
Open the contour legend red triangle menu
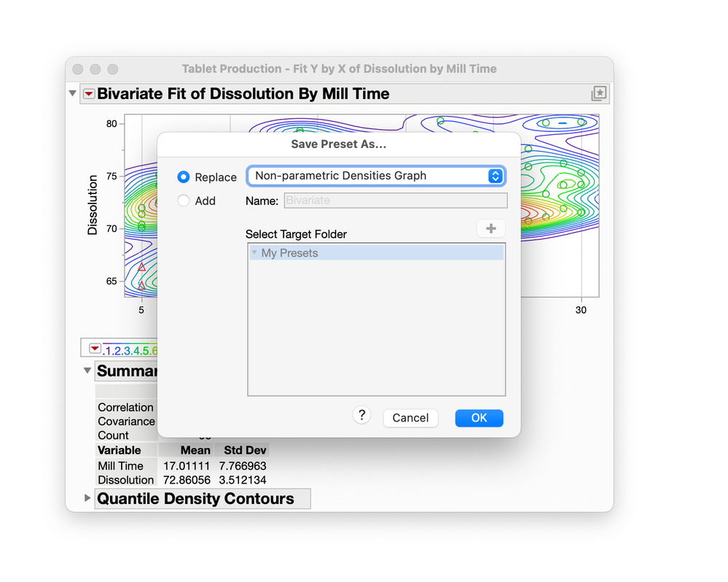pyautogui.click(x=95, y=348)
